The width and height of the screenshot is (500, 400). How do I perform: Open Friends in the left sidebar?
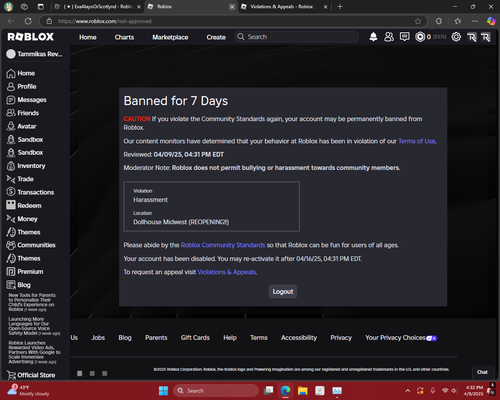(23, 113)
